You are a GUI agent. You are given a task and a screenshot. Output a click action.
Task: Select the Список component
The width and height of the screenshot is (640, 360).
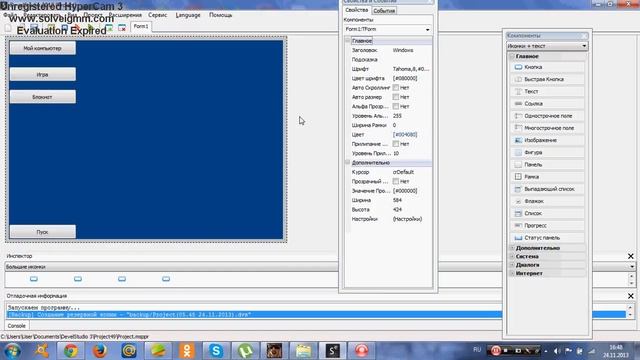coord(547,213)
